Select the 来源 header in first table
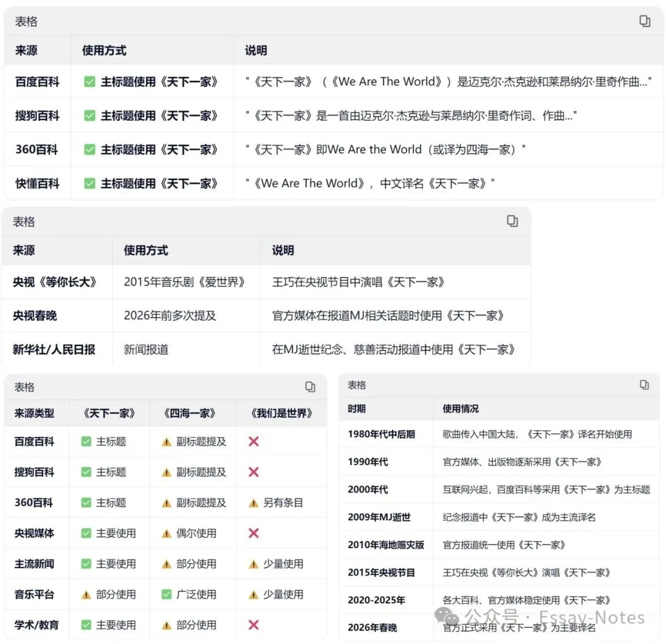 click(27, 51)
